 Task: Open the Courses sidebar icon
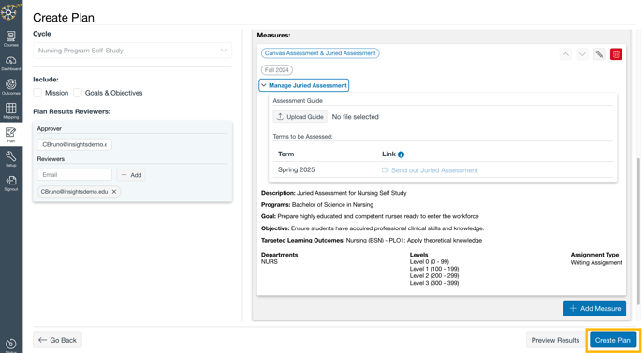point(11,38)
